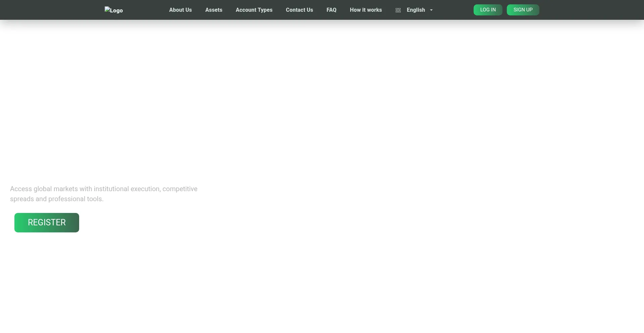Open the FAQ page
644x333 pixels.
[331, 10]
